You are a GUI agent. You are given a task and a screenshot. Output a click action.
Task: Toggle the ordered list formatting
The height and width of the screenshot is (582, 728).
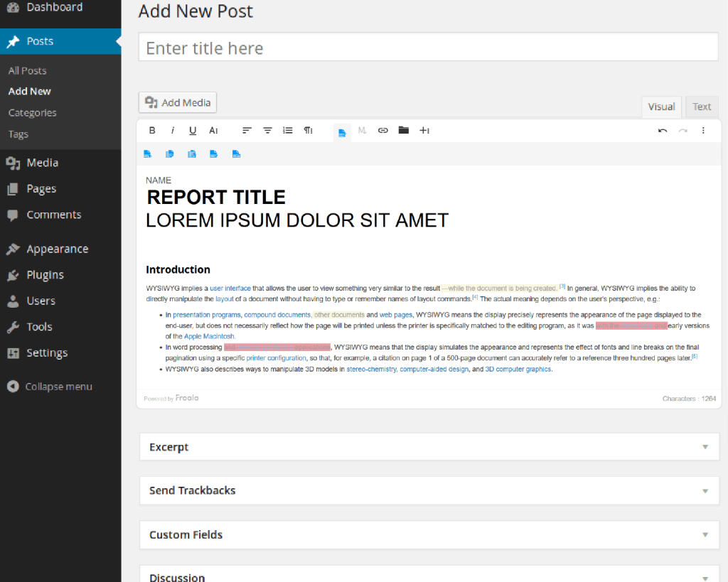(287, 130)
